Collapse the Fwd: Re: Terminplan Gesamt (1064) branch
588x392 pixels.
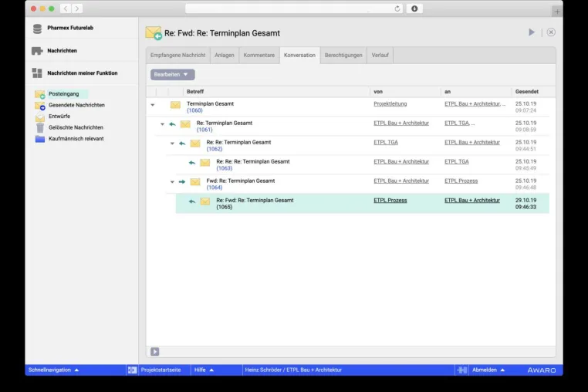click(x=172, y=182)
